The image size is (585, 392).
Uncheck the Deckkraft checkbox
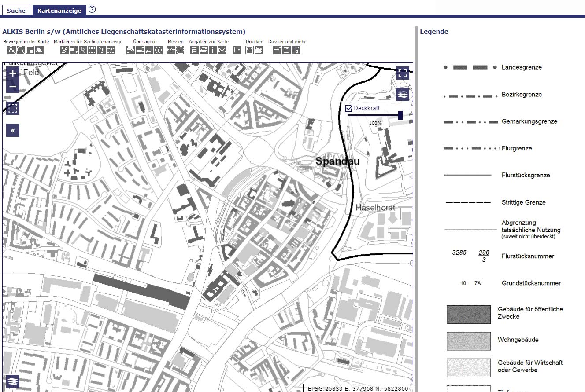(348, 108)
